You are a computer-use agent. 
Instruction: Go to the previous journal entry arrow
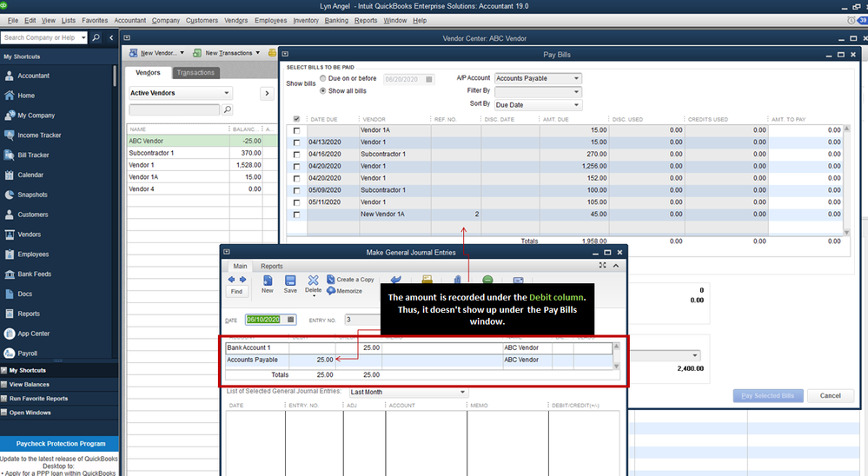pyautogui.click(x=231, y=280)
